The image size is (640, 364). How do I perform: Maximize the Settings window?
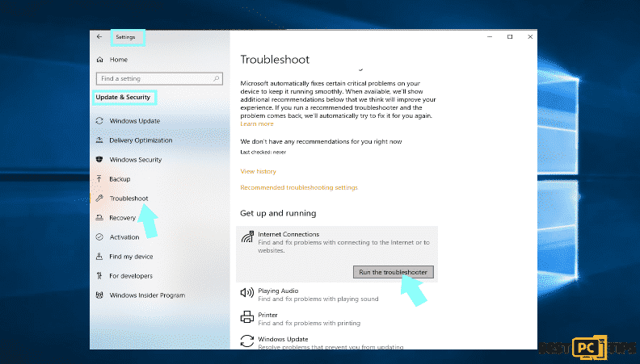[x=510, y=36]
